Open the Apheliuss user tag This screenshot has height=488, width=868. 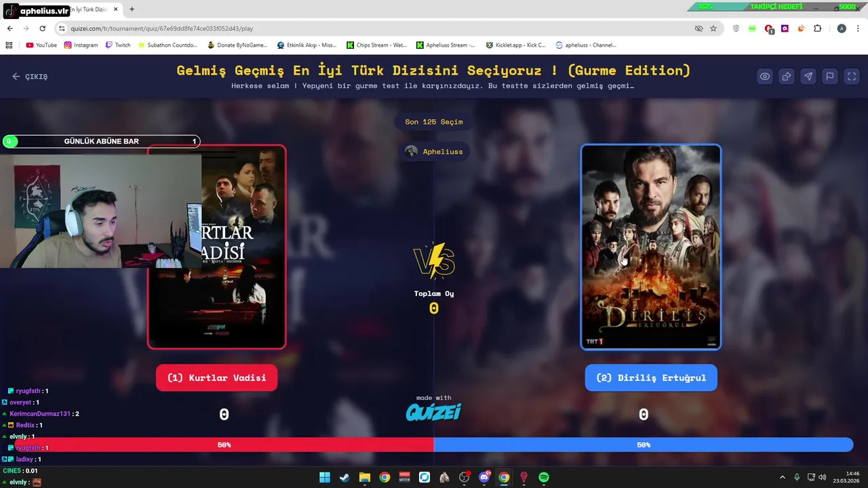point(434,151)
